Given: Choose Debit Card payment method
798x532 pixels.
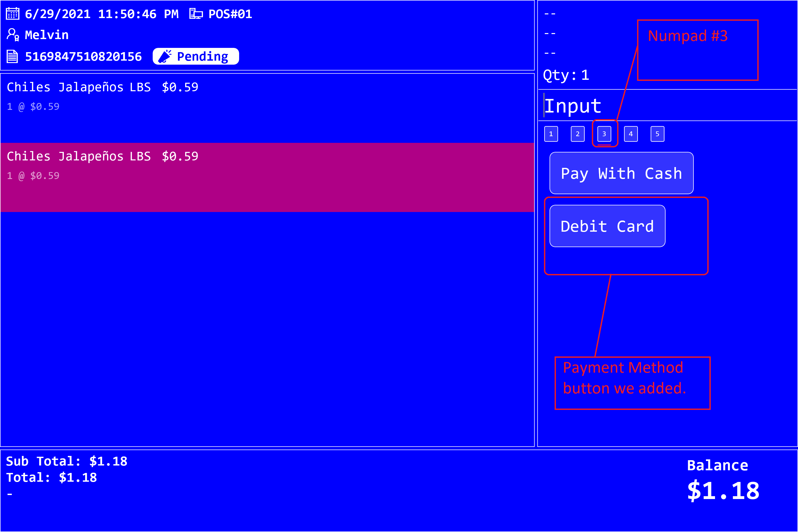Looking at the screenshot, I should 607,226.
